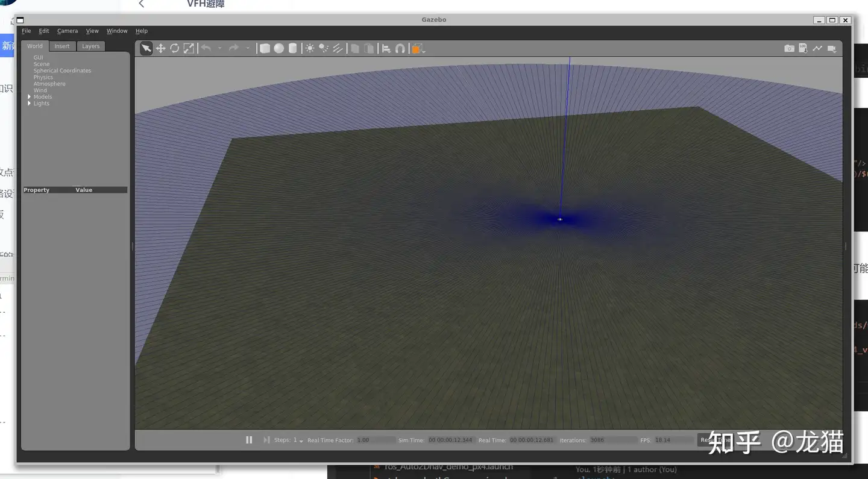868x479 pixels.
Task: Toggle the snap magnet tool
Action: tap(400, 48)
